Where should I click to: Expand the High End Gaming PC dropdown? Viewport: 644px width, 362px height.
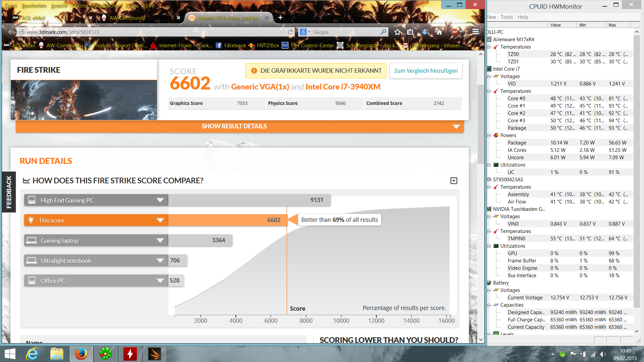[x=160, y=200]
